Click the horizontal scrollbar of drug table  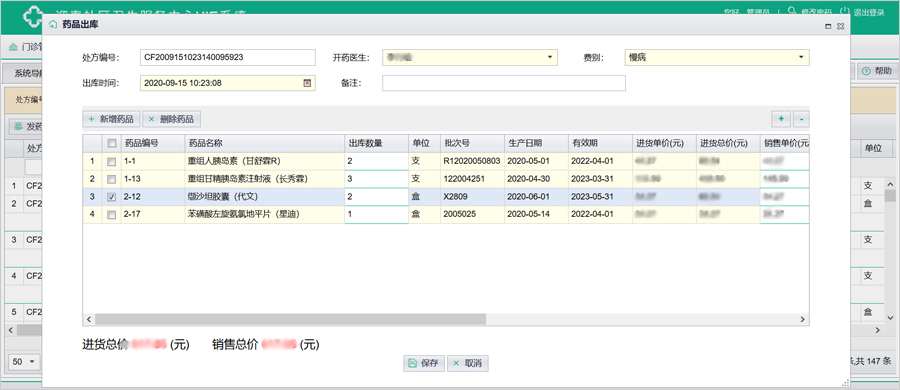pyautogui.click(x=290, y=319)
